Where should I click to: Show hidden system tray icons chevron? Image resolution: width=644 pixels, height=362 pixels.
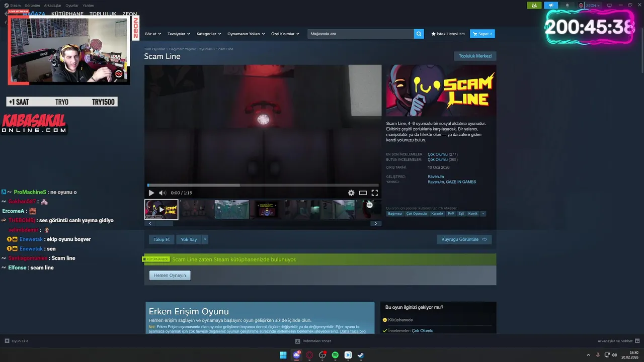pyautogui.click(x=589, y=355)
